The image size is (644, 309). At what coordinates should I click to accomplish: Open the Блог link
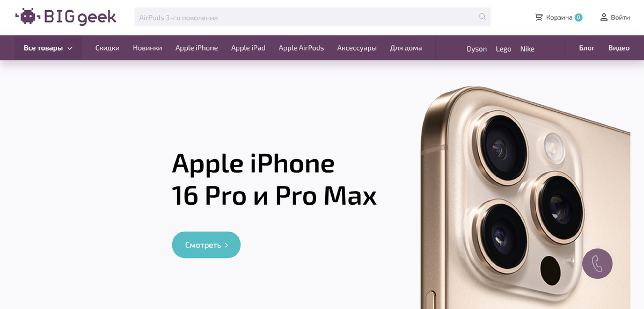(x=587, y=48)
